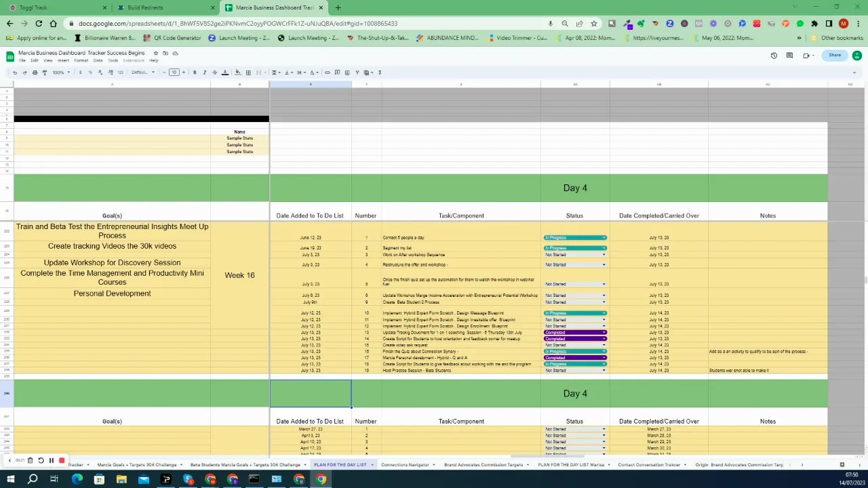Screen dimensions: 868x488
Task: Toggle italic formatting in the toolbar
Action: pos(205,73)
